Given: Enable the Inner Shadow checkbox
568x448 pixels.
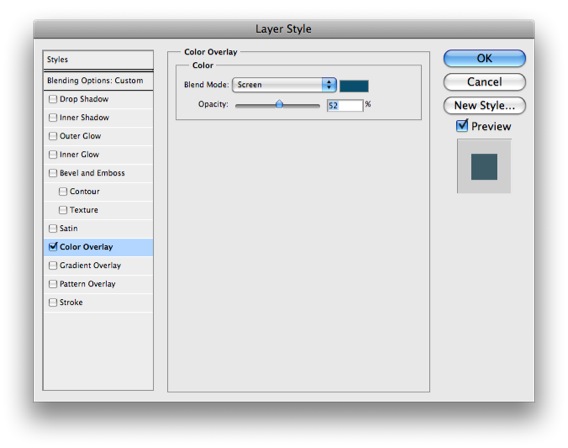Looking at the screenshot, I should click(53, 117).
